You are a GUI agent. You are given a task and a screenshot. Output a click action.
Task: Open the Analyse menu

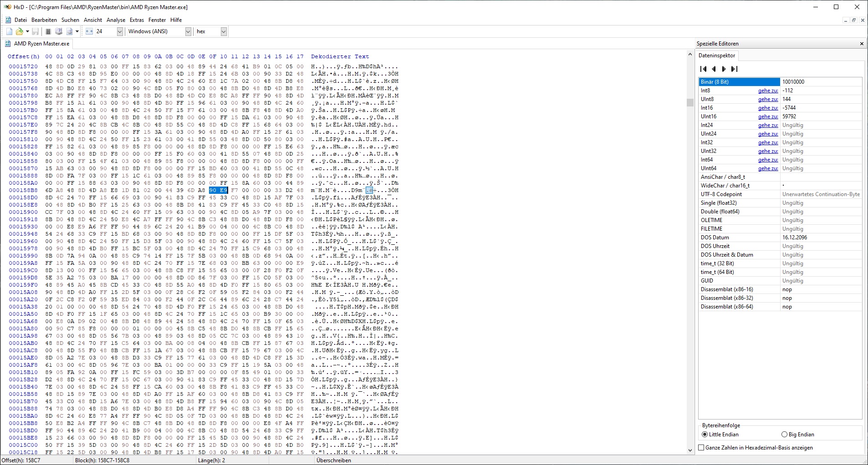116,20
